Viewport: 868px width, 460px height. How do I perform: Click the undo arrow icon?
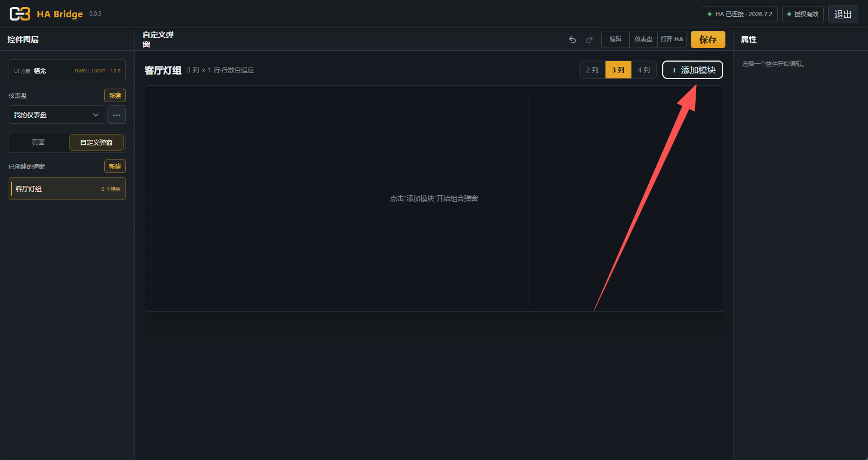[x=573, y=39]
